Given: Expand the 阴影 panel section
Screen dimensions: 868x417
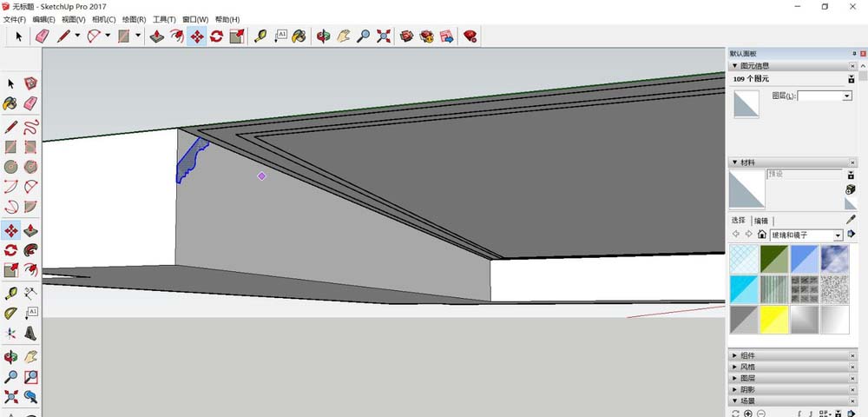Looking at the screenshot, I should [746, 389].
